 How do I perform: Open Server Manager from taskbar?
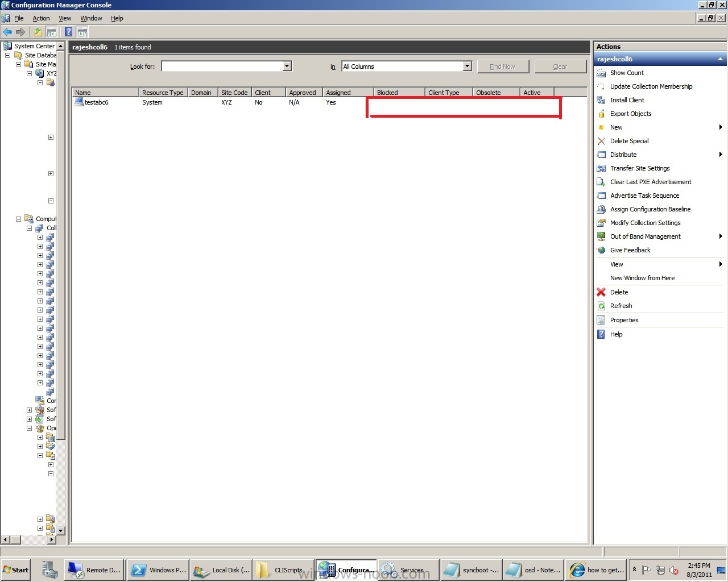tap(50, 569)
